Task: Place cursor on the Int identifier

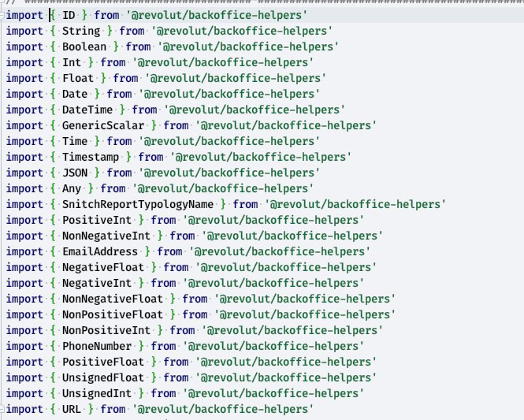Action: coord(72,62)
